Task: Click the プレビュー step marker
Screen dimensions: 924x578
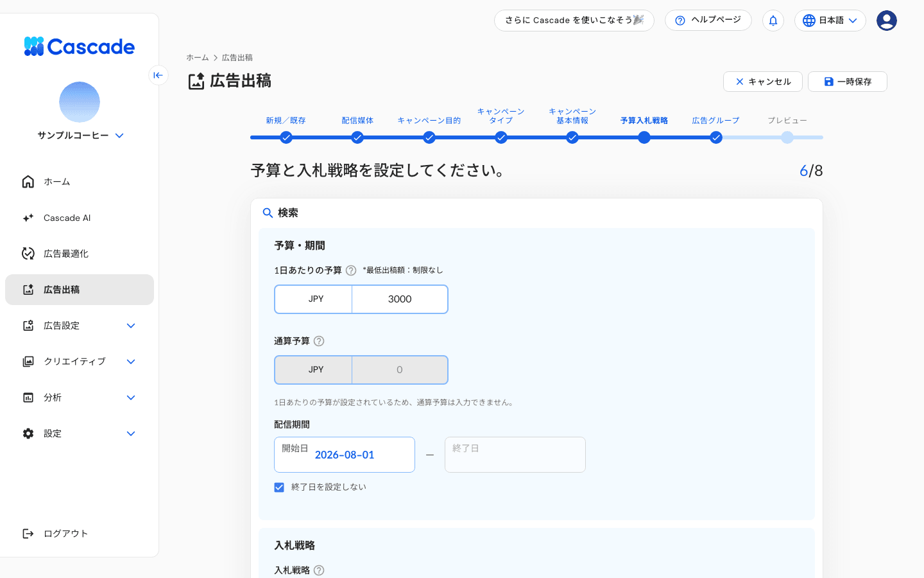Action: (x=787, y=137)
